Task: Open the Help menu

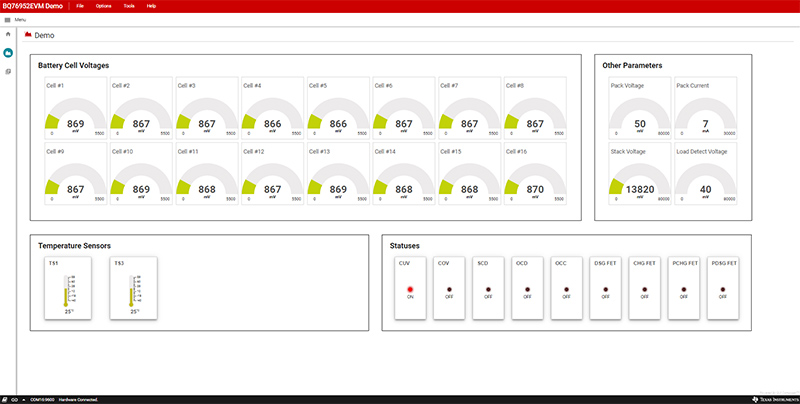Action: tap(152, 6)
